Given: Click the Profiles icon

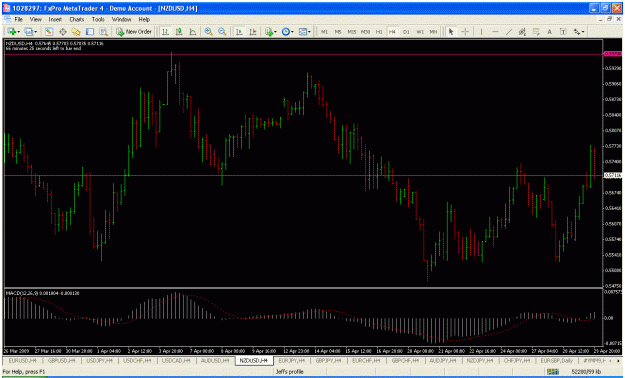Looking at the screenshot, I should click(29, 32).
